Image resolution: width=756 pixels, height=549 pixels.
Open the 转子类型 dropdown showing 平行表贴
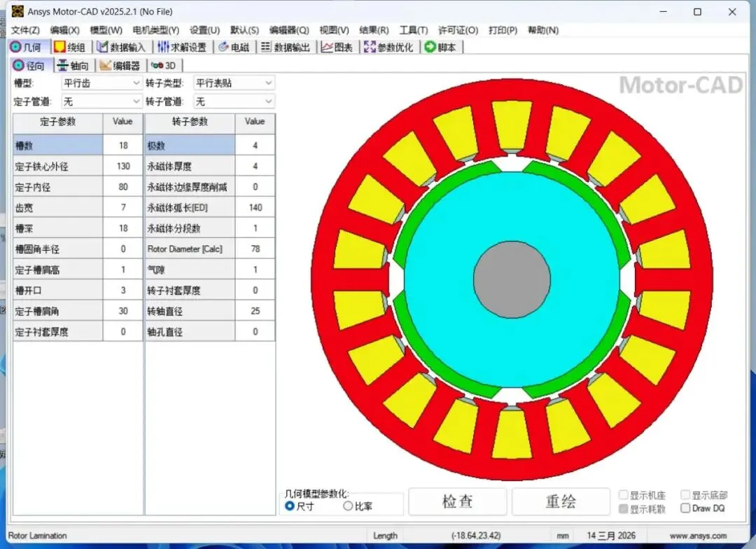pos(234,83)
